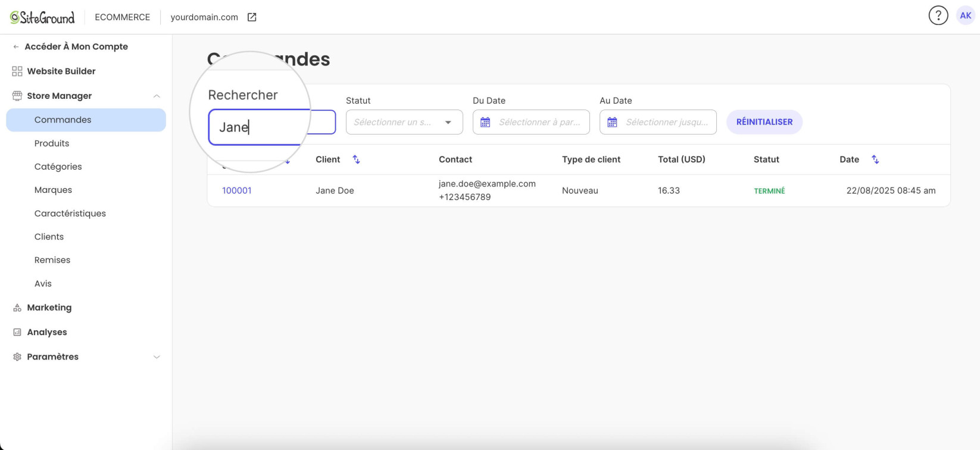
Task: Sort orders by Client column arrows
Action: point(356,160)
